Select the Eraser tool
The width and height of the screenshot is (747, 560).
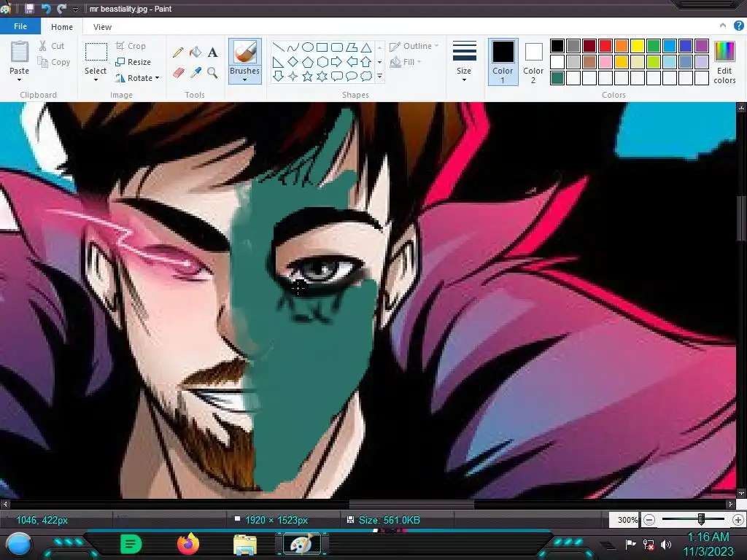(178, 72)
